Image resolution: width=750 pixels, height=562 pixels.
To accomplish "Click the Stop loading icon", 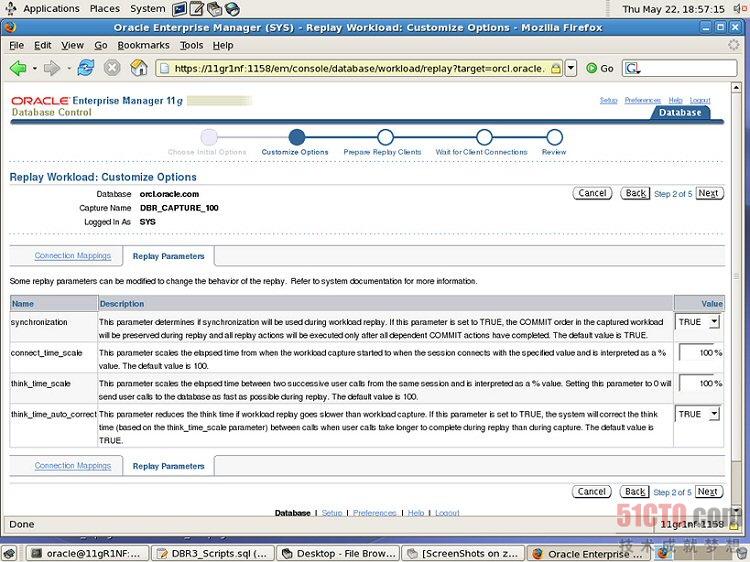I will pos(112,68).
